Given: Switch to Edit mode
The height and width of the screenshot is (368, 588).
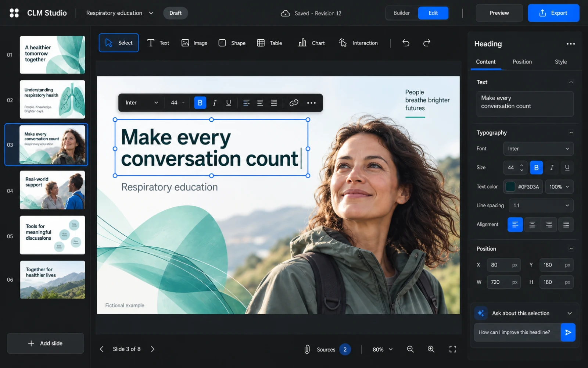Looking at the screenshot, I should (x=433, y=13).
